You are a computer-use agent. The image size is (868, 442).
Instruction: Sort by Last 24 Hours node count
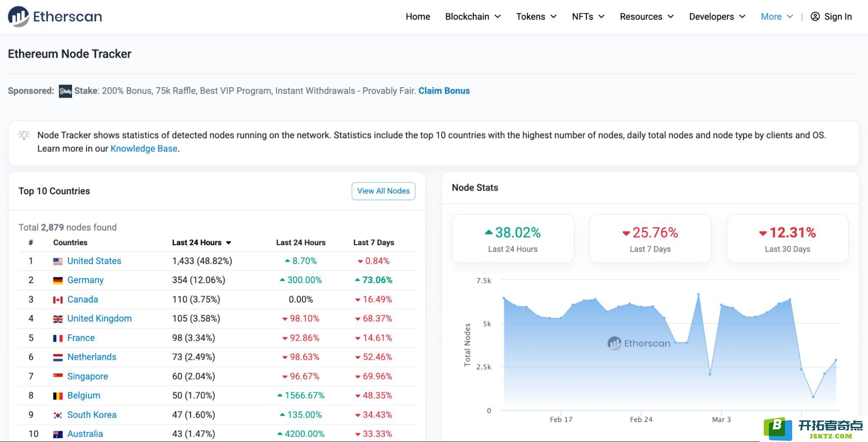(x=201, y=242)
